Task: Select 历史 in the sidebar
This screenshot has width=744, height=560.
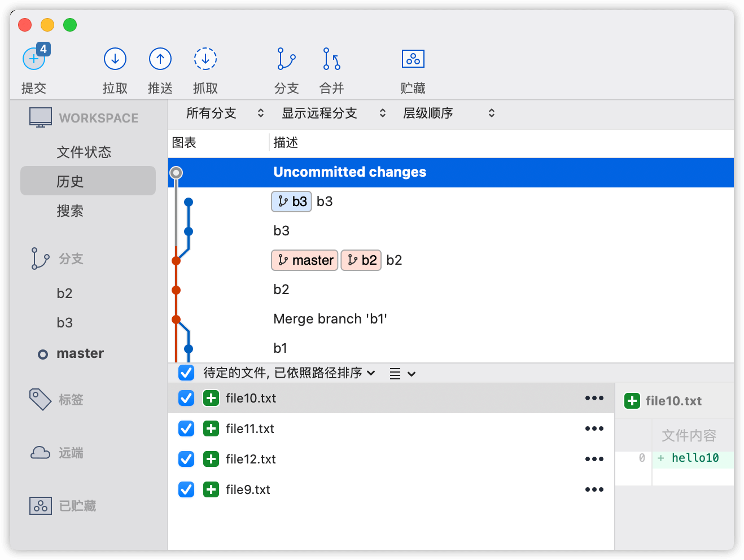Action: tap(88, 181)
